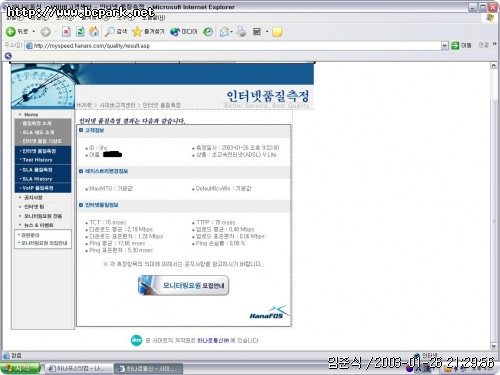Click the stopwatch header image
This screenshot has width=500, height=375.
coord(43,86)
